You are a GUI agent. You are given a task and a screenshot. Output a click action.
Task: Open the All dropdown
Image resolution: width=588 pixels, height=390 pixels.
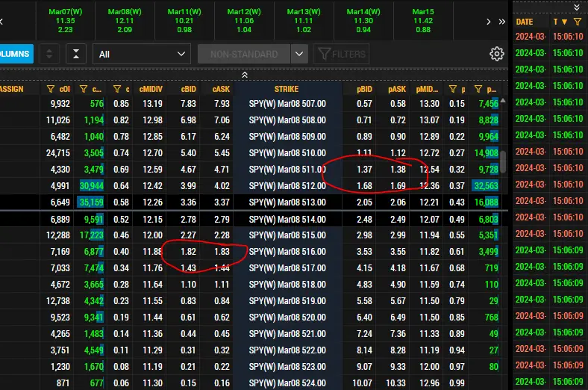[x=142, y=54]
